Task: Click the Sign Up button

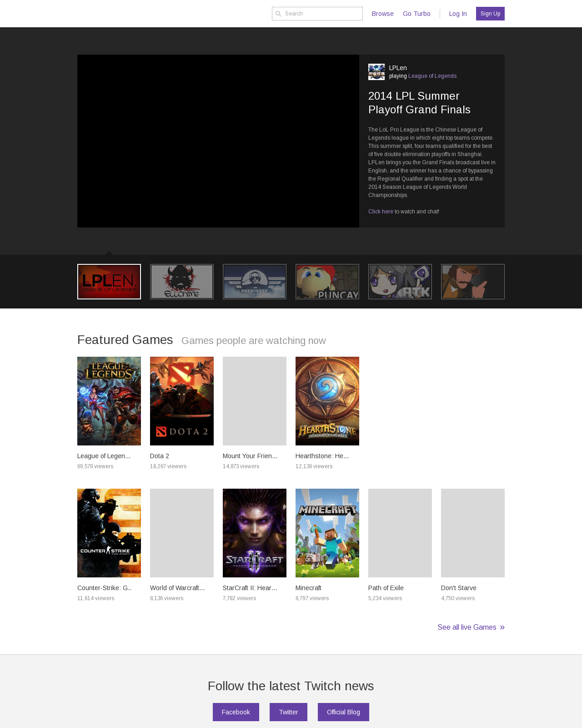Action: (x=490, y=14)
